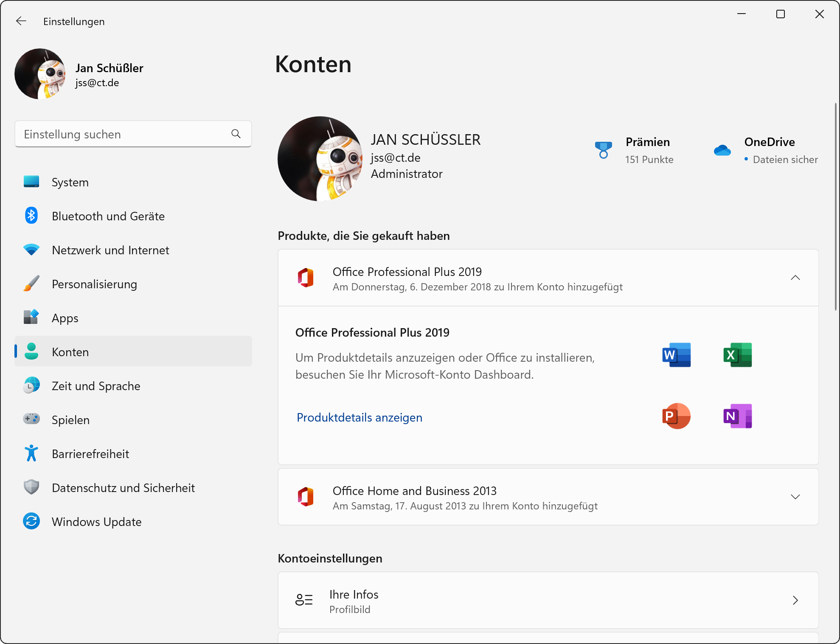Select Datenschutz und Sicherheit
The height and width of the screenshot is (644, 840).
(123, 488)
